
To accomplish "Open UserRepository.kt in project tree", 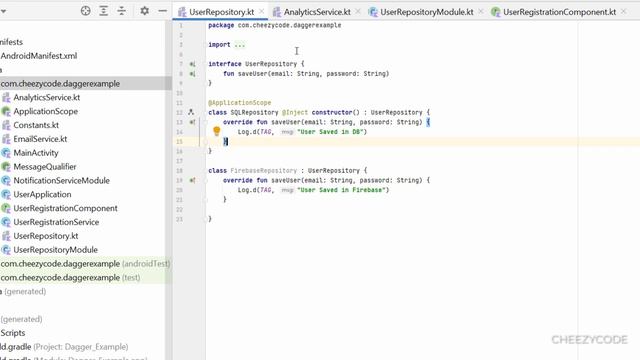I will pos(46,236).
